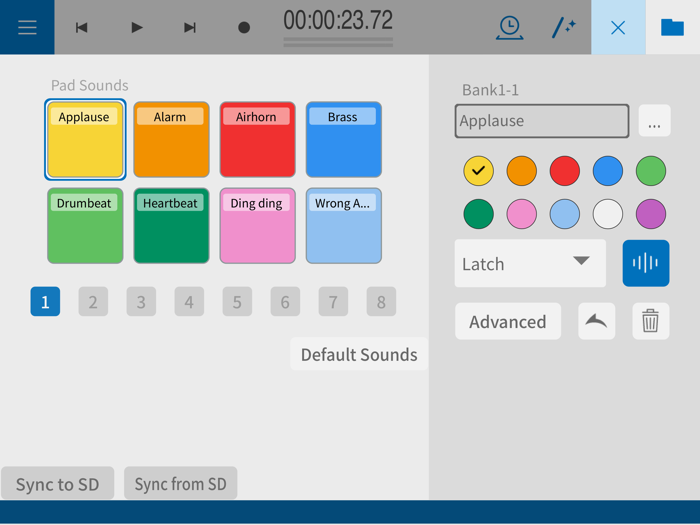700x525 pixels.
Task: Switch to bank 8
Action: [381, 301]
